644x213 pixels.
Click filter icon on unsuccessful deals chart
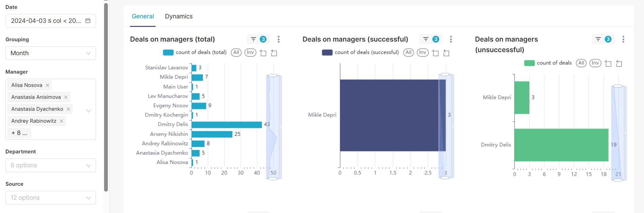(x=598, y=39)
